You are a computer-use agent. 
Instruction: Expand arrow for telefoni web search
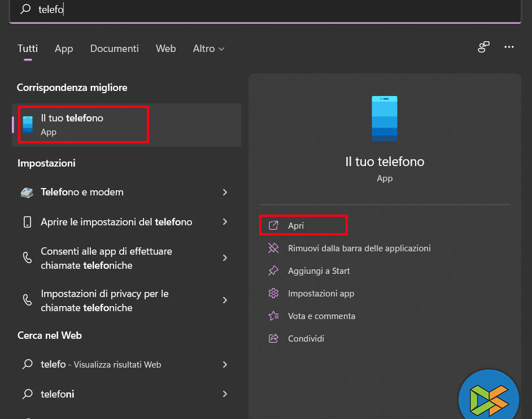pos(225,394)
